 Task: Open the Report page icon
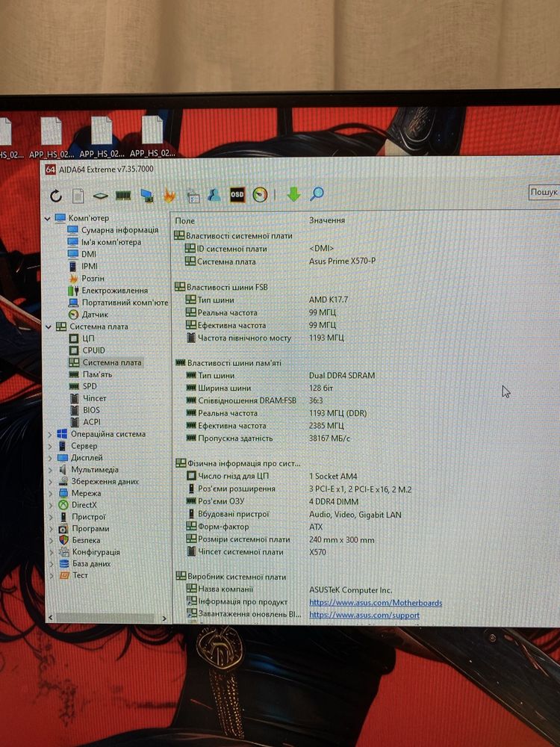78,195
